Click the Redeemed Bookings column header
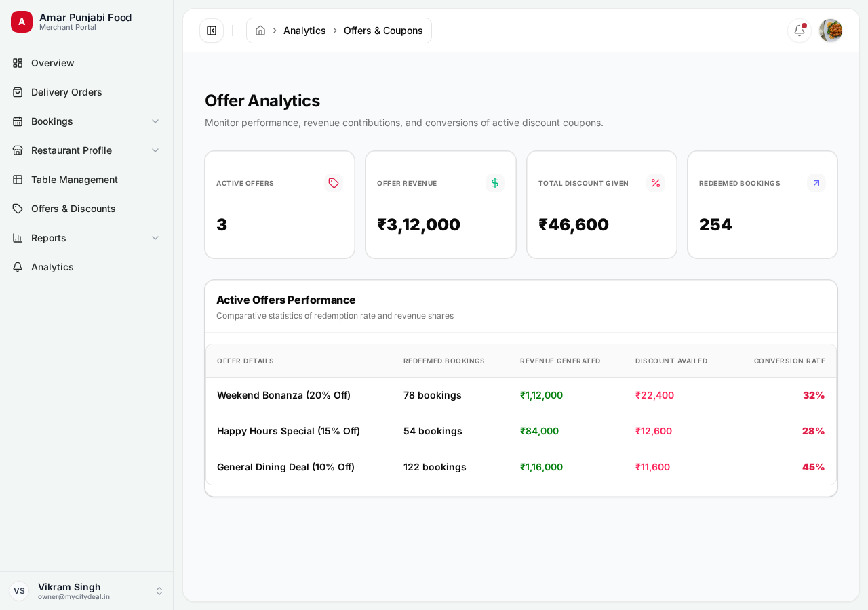868x610 pixels. [444, 361]
